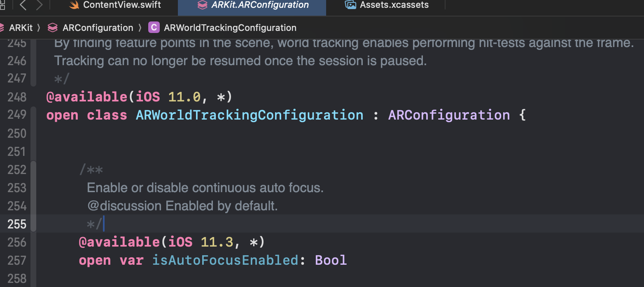The height and width of the screenshot is (287, 644).
Task: Click the ARWorldTrackingConfiguration class name in code
Action: (x=249, y=115)
